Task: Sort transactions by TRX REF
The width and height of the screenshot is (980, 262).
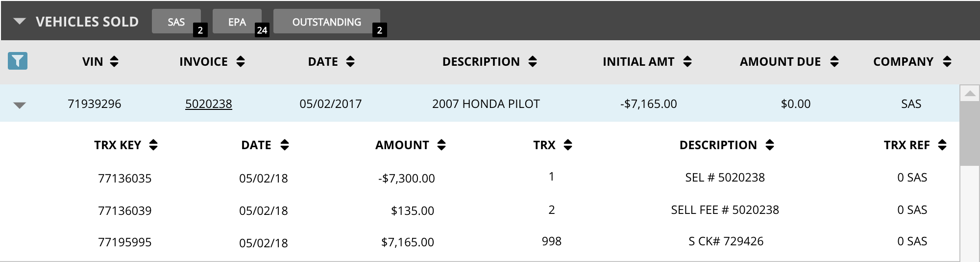Action: 942,145
